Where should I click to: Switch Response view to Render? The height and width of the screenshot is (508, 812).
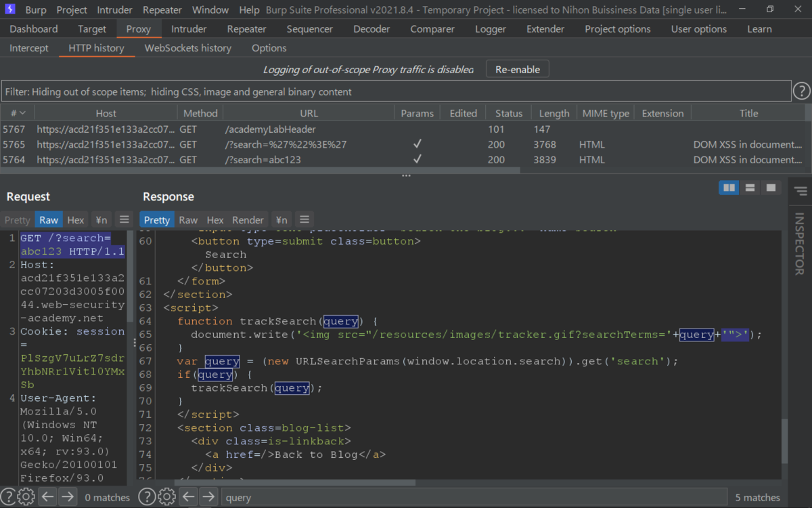click(248, 219)
